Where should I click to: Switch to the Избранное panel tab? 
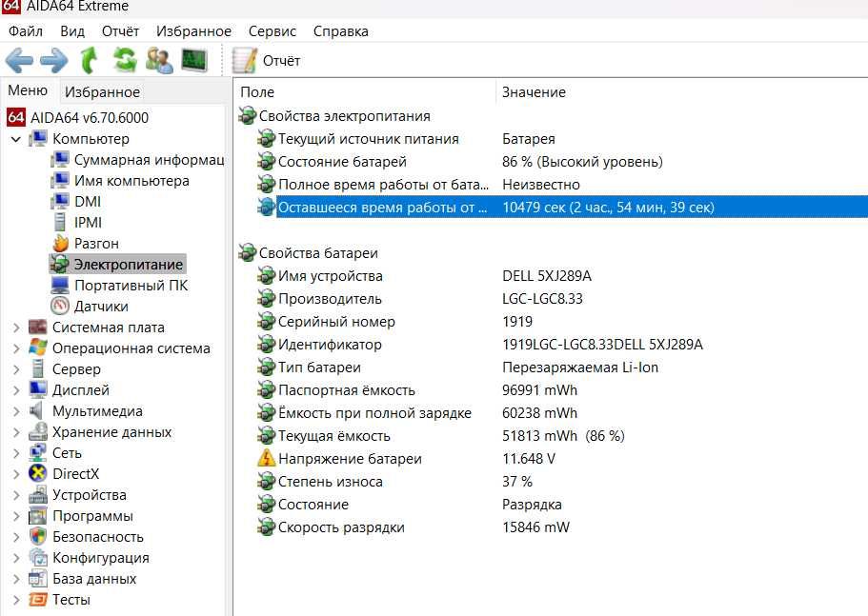tap(102, 91)
